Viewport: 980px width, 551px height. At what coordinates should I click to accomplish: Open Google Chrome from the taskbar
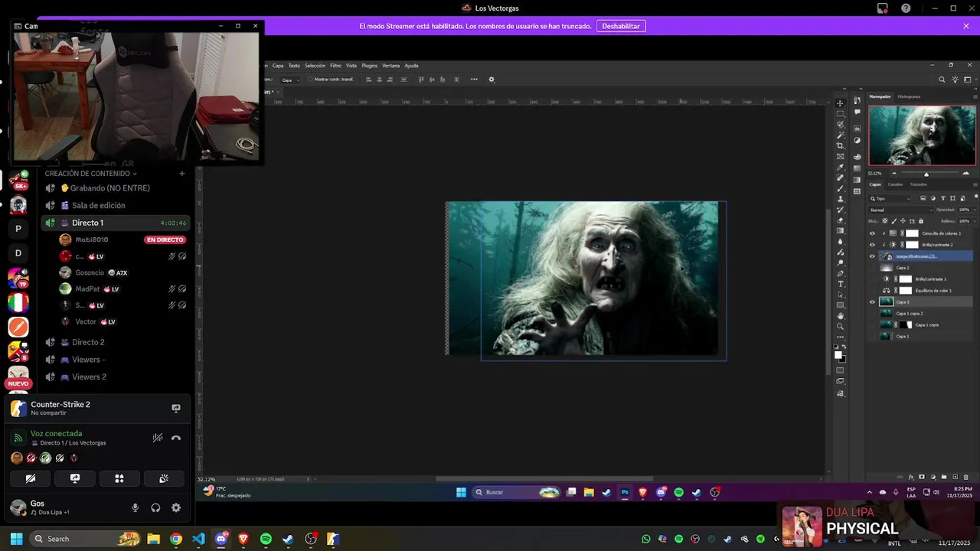point(176,539)
